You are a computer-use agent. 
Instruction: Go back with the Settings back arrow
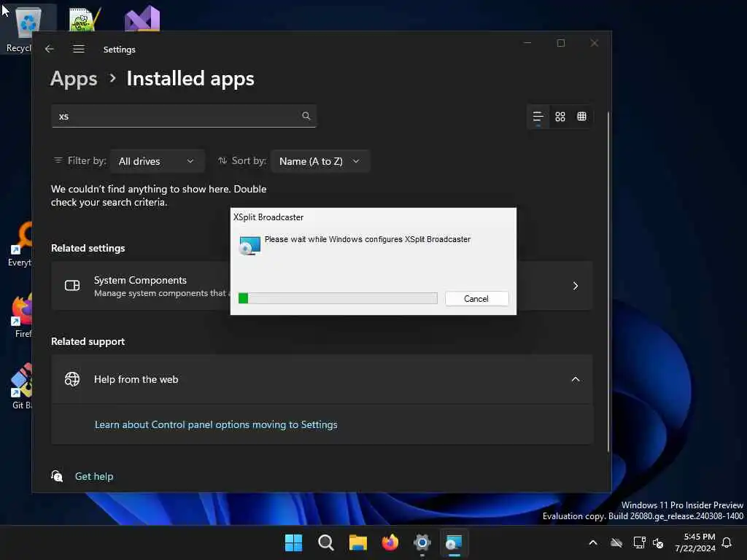click(50, 49)
